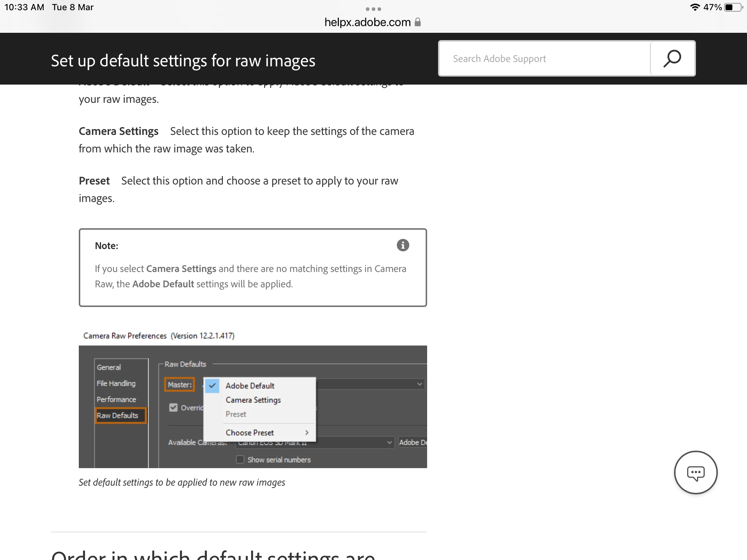This screenshot has height=560, width=747.
Task: Select Camera Settings menu option
Action: (x=253, y=400)
